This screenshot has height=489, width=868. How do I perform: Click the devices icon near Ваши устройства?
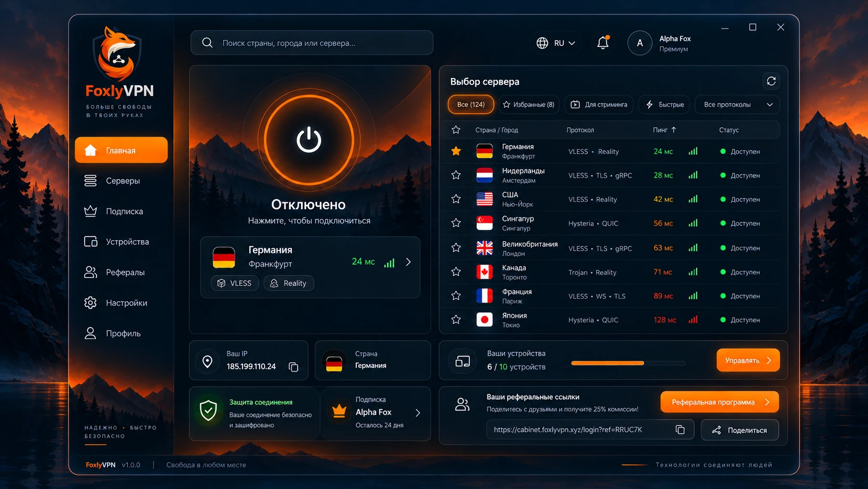(463, 361)
